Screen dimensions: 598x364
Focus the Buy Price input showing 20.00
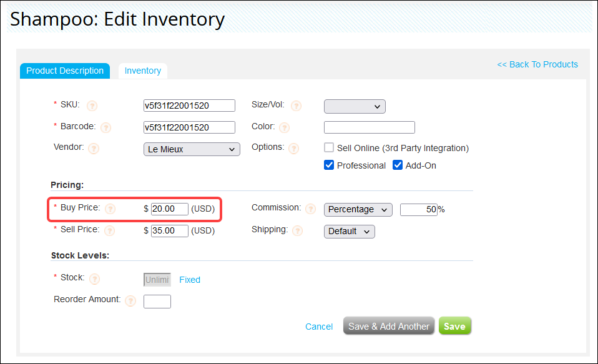(x=170, y=209)
